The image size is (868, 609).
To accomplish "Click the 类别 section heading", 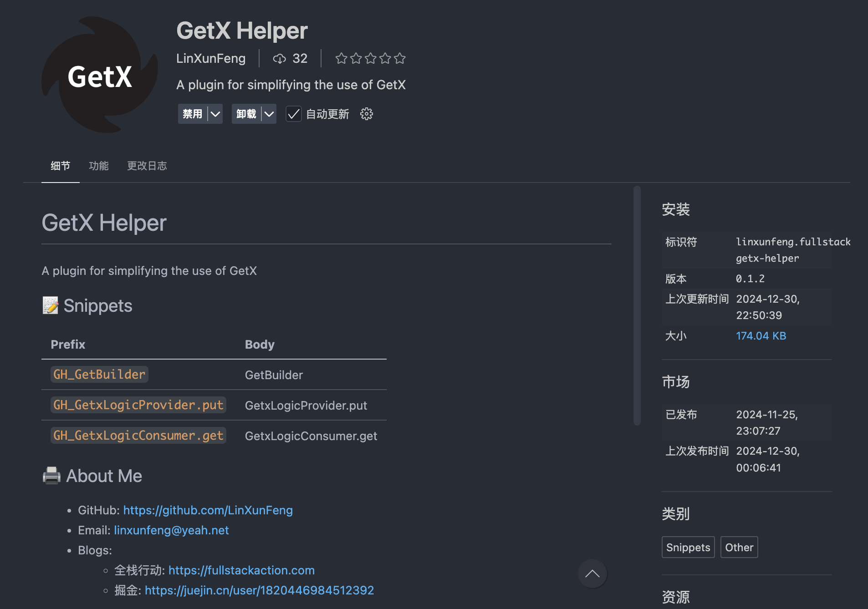I will (676, 514).
